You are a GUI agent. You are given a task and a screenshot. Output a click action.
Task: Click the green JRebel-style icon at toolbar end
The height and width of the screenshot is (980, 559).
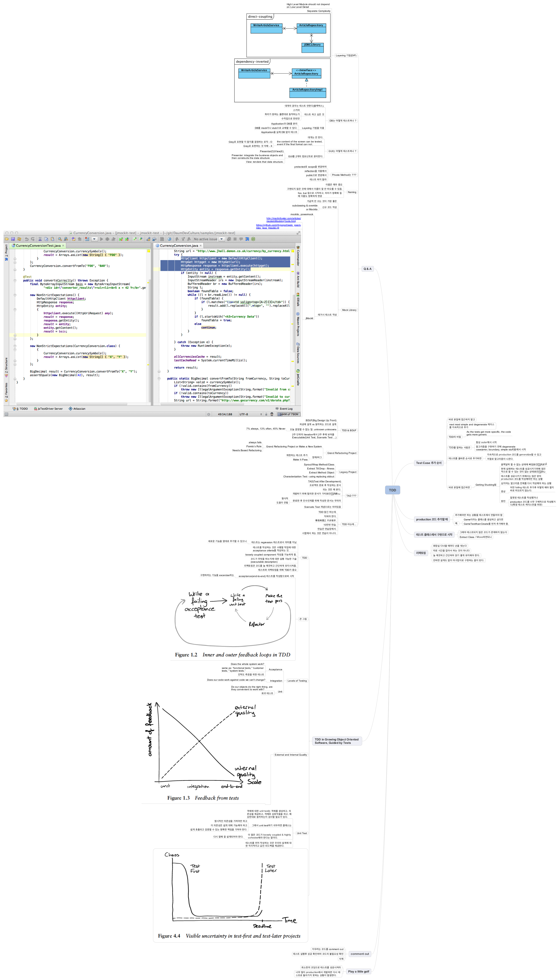253,239
